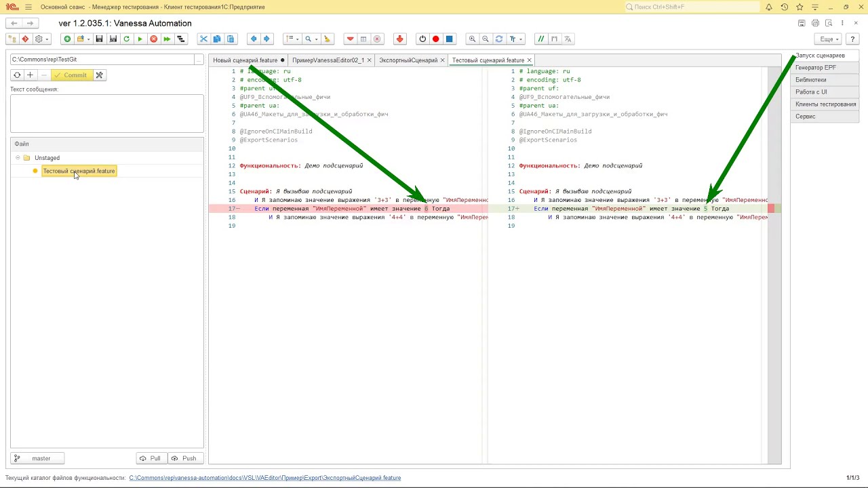868x488 pixels.
Task: Click the green play run scenario icon
Action: [140, 39]
